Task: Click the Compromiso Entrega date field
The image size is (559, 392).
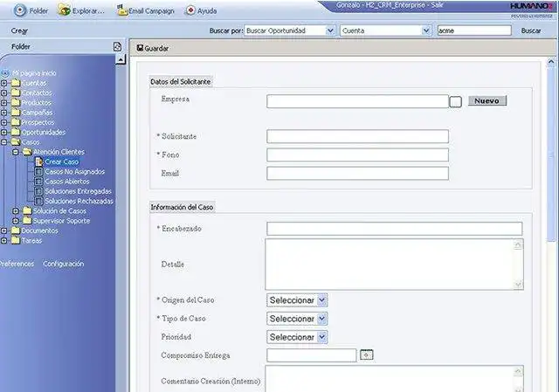Action: tap(311, 355)
